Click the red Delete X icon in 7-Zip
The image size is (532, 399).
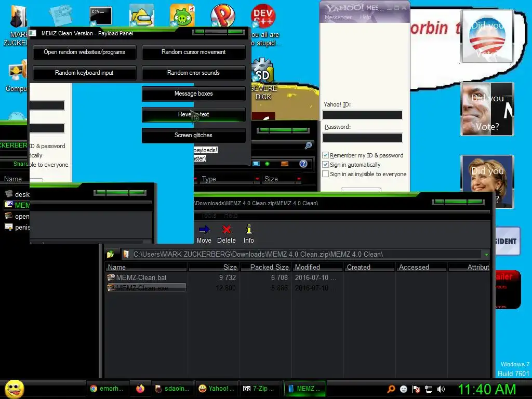coord(227,230)
